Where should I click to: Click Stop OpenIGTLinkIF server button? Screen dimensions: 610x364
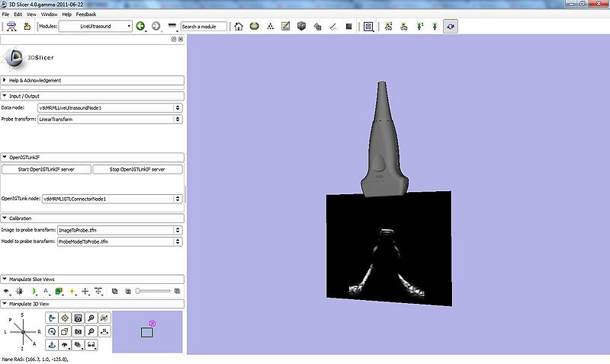click(x=138, y=169)
